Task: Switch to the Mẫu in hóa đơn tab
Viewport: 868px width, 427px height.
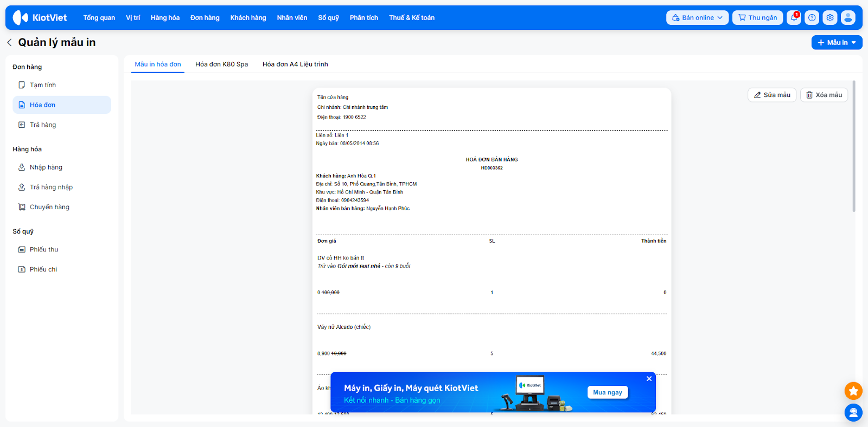Action: click(158, 64)
